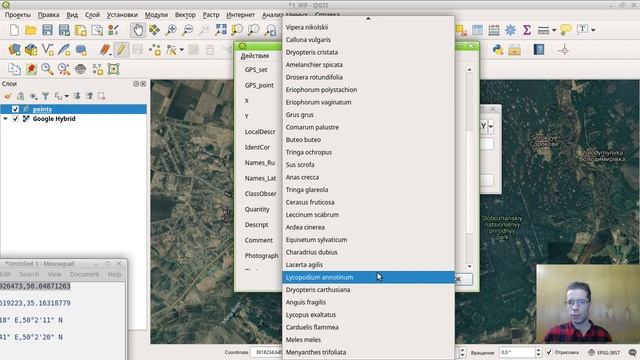640x360 pixels.
Task: Open the style manager icon
Action: [x=113, y=30]
